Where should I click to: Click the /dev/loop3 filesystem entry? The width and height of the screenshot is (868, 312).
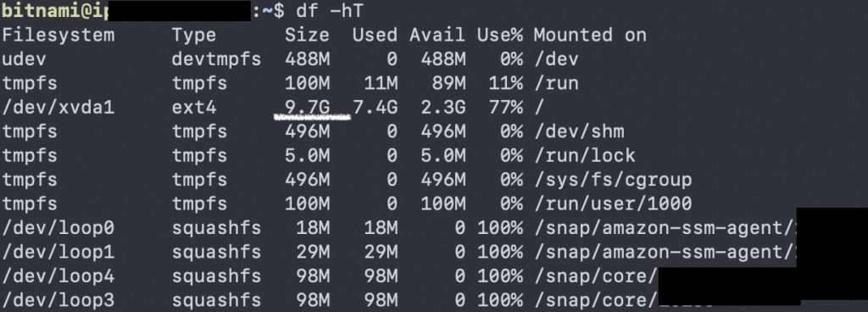pos(58,300)
